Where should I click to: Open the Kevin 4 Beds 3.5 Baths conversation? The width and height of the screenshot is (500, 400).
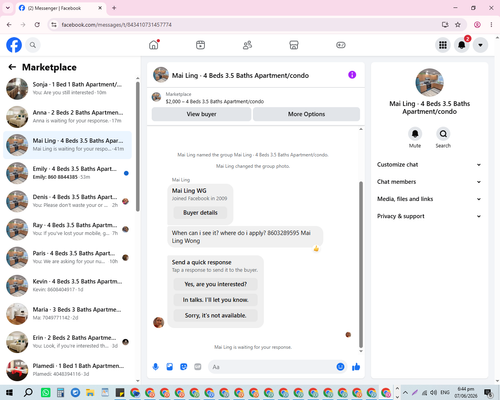click(x=68, y=286)
